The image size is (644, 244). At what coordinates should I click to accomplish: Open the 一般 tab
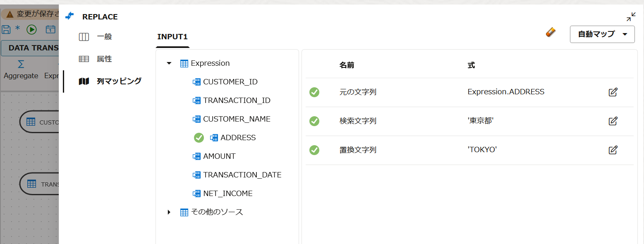(x=104, y=37)
